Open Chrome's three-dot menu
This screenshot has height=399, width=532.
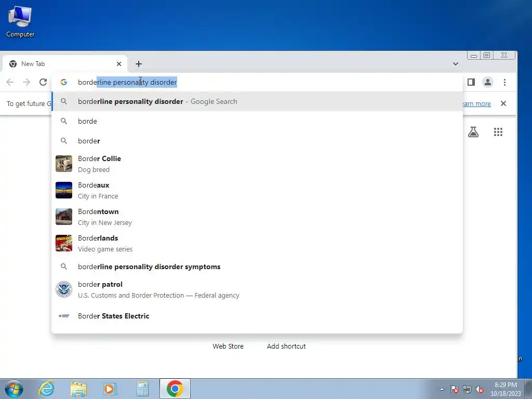click(x=504, y=82)
